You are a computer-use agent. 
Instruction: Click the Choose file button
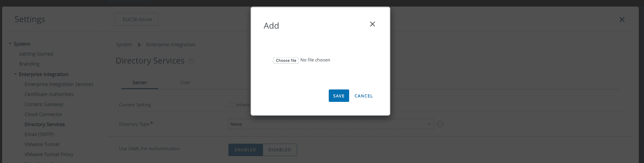point(286,60)
